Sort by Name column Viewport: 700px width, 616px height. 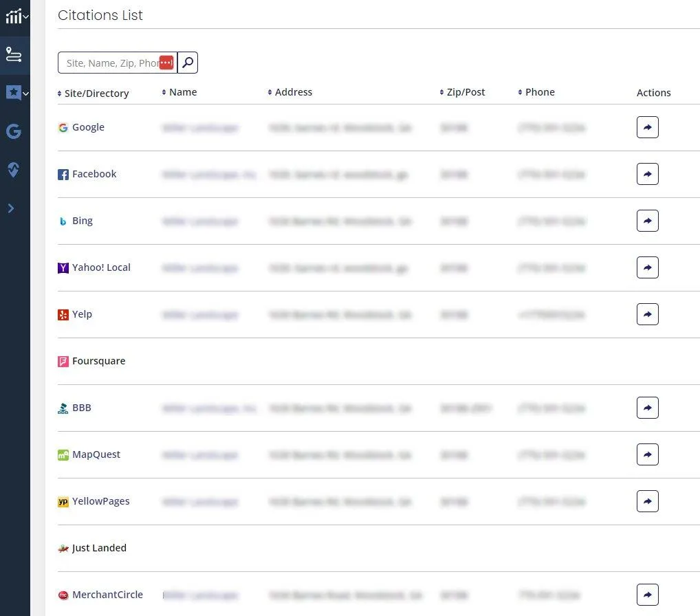pos(179,92)
